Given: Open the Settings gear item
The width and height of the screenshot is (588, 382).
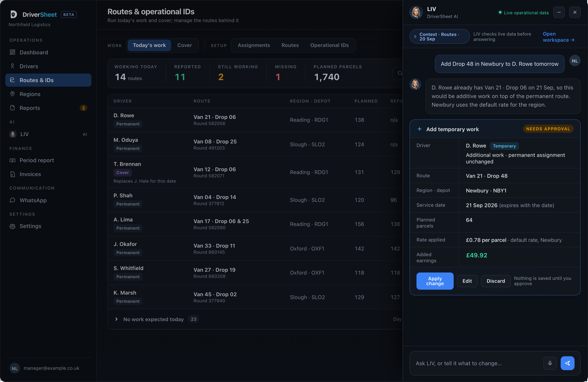Looking at the screenshot, I should click(x=48, y=226).
